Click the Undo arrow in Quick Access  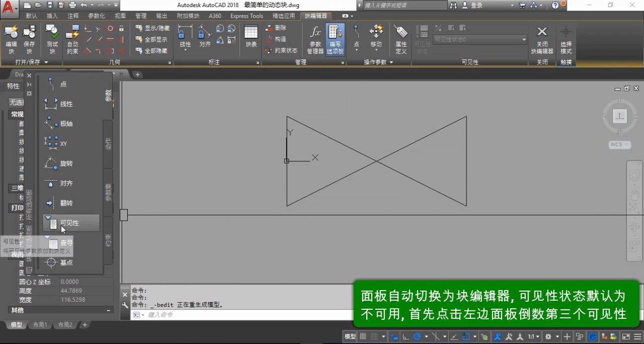coord(84,5)
